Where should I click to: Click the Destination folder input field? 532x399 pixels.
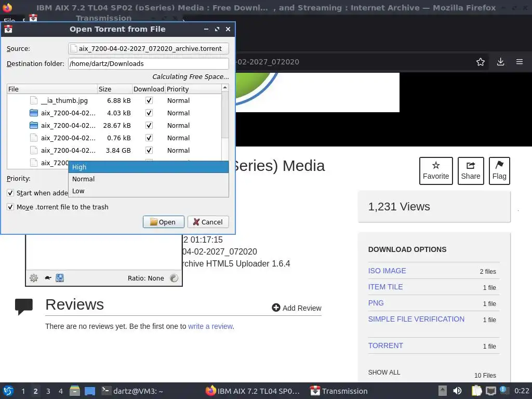click(148, 64)
